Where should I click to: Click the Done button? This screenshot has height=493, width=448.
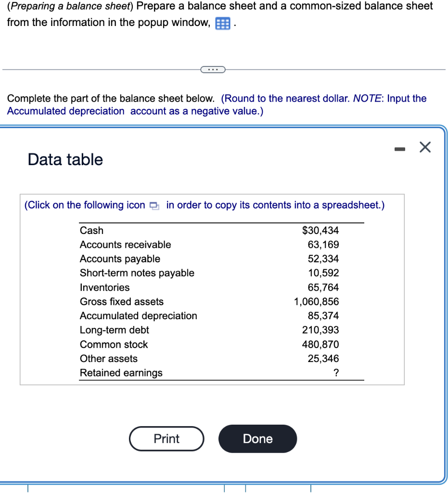(257, 439)
